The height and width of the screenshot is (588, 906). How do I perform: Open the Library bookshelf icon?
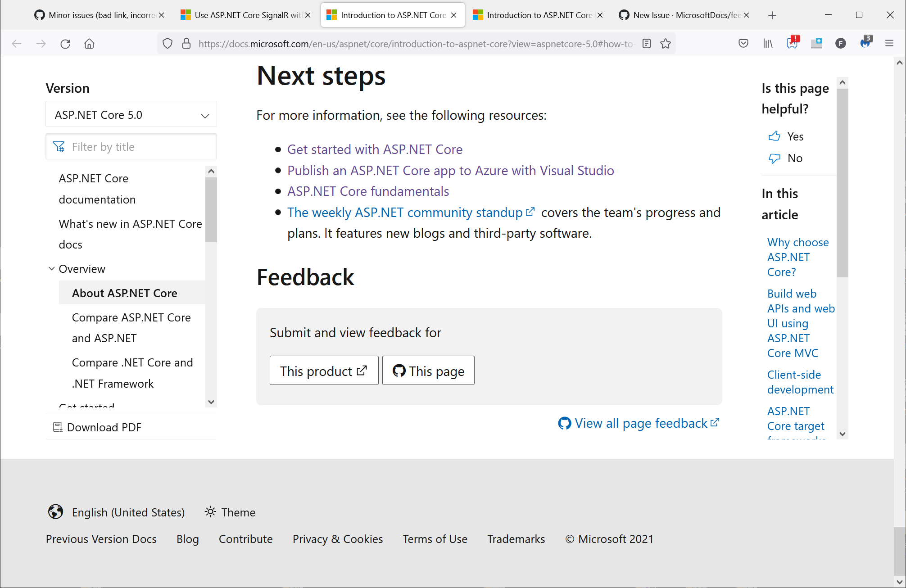768,44
